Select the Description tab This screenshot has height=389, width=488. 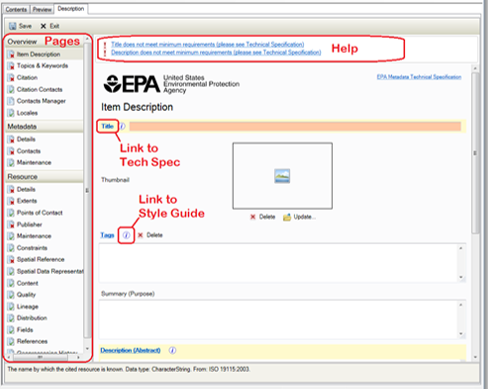(x=71, y=9)
